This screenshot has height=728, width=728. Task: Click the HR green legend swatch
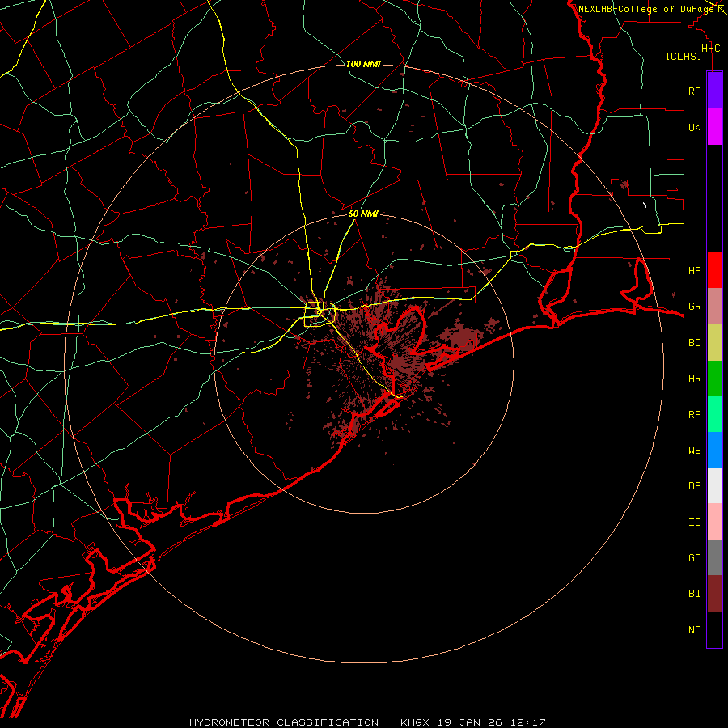pos(714,379)
